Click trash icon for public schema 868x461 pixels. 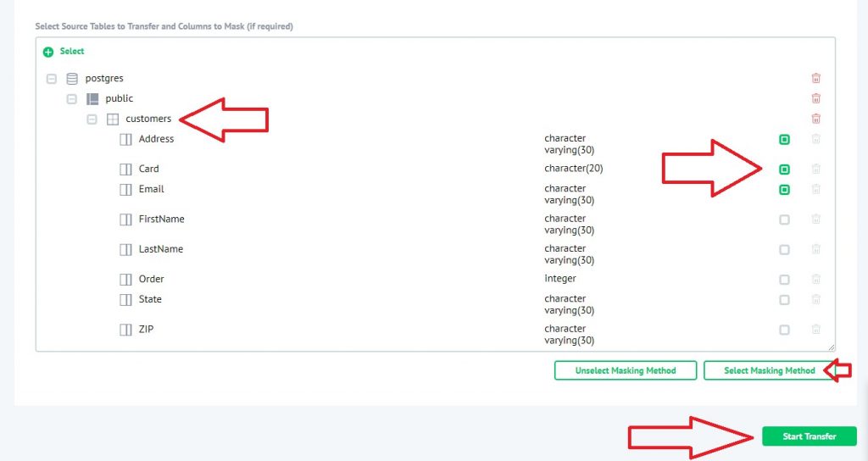coord(815,98)
